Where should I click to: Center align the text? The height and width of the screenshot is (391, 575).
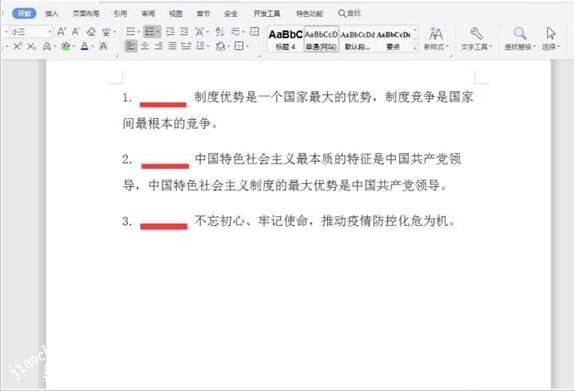[145, 46]
